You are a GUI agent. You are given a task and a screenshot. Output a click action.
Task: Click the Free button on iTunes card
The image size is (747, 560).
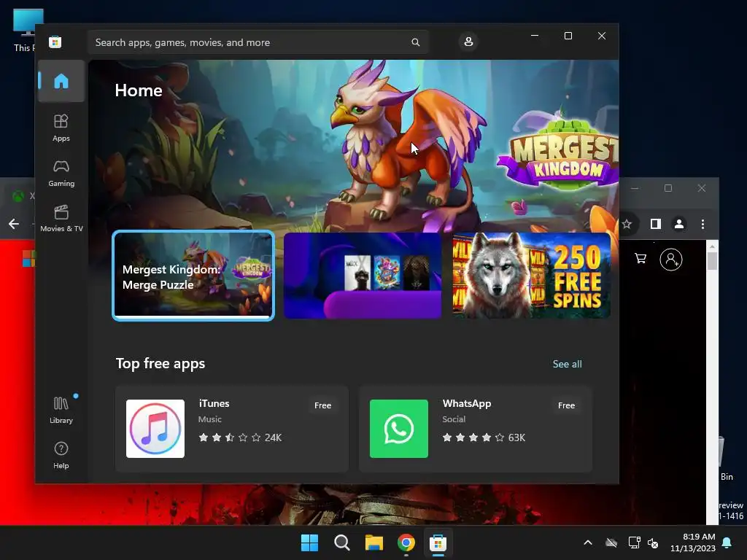322,405
